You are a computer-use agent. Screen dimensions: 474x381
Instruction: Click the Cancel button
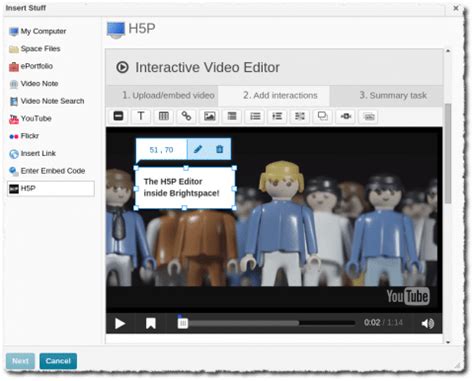(x=58, y=361)
